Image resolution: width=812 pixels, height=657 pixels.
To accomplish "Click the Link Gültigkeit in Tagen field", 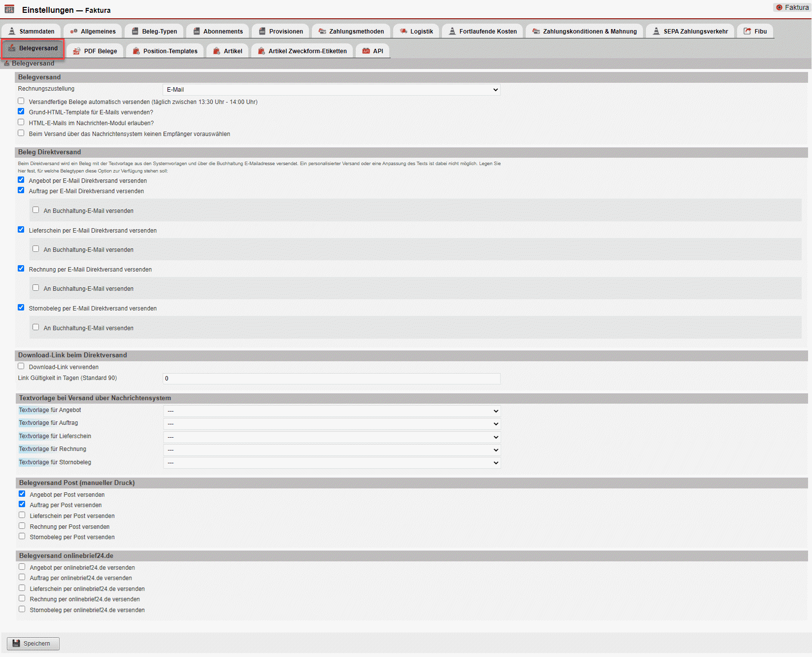I will coord(331,379).
